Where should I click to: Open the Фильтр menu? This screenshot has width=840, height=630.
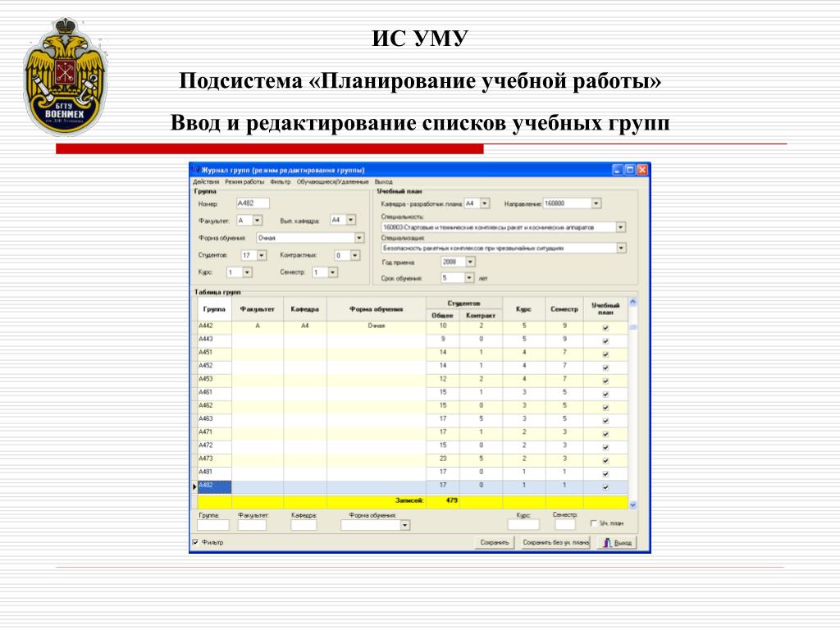[x=281, y=182]
